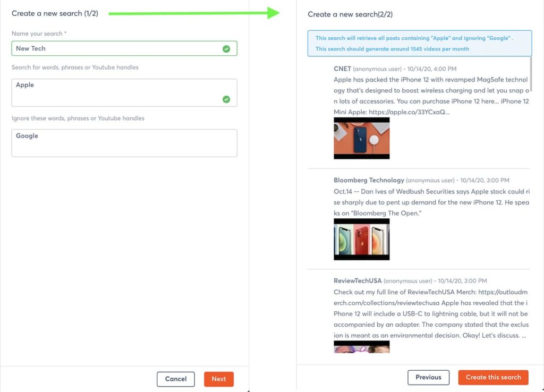Click green checkmark in the New Tech field

[226, 49]
